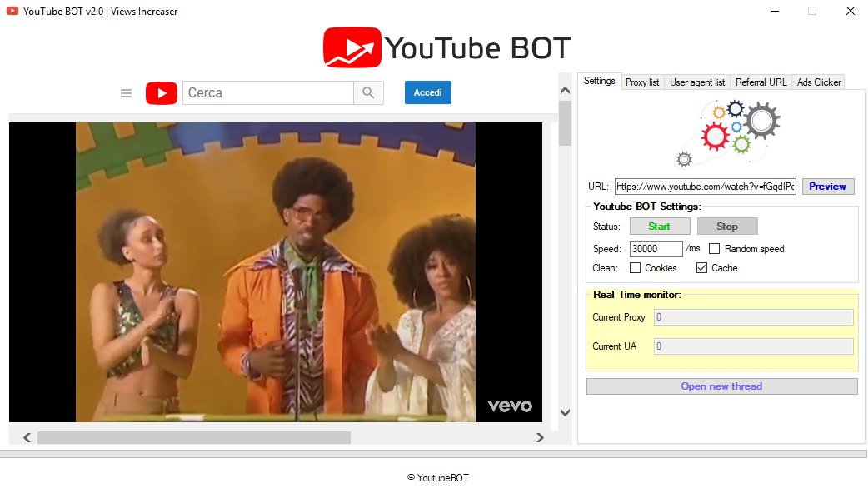Click the Current UA field
The width and height of the screenshot is (868, 488).
753,346
